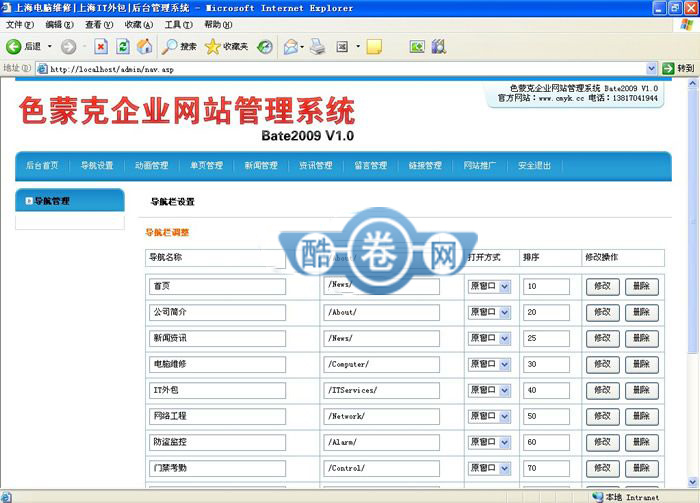The image size is (700, 503).
Task: Open 导航设置 in the blue nav bar
Action: (x=97, y=166)
